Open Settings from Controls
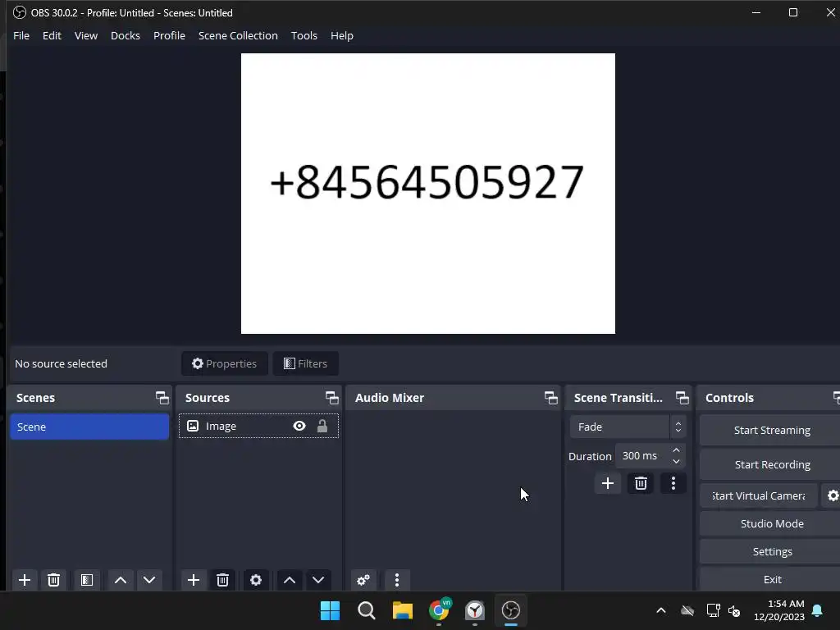Image resolution: width=840 pixels, height=630 pixels. tap(771, 551)
